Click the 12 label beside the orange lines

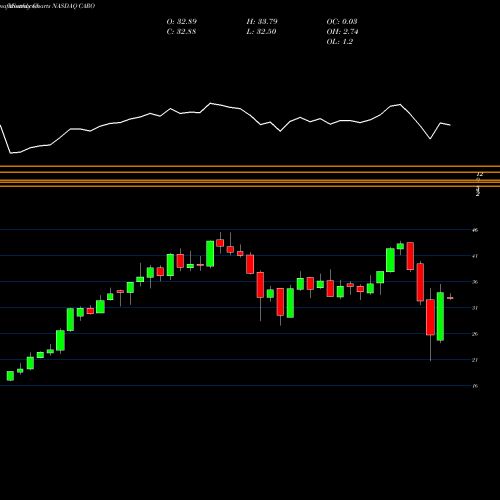pos(480,174)
